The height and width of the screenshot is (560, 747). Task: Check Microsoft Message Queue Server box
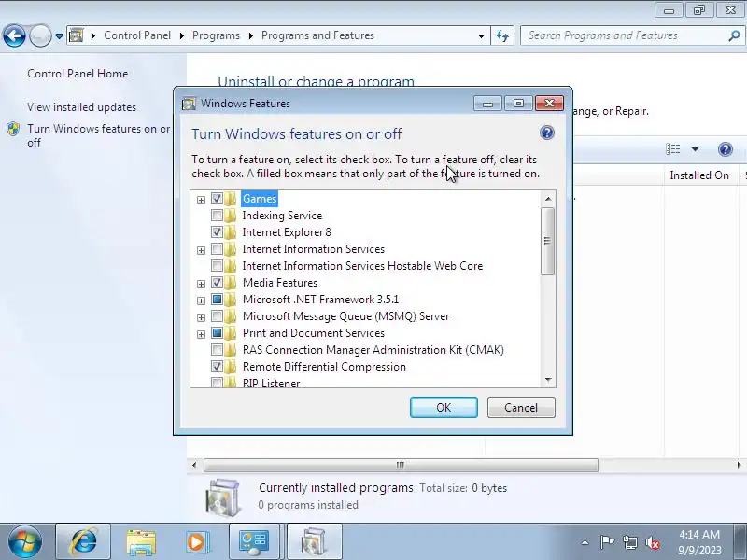pos(217,316)
